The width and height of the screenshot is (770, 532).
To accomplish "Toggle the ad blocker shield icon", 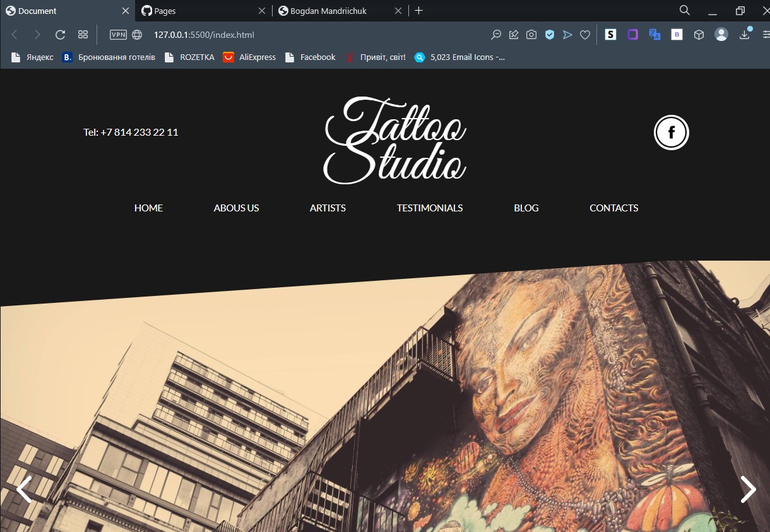I will (x=550, y=35).
